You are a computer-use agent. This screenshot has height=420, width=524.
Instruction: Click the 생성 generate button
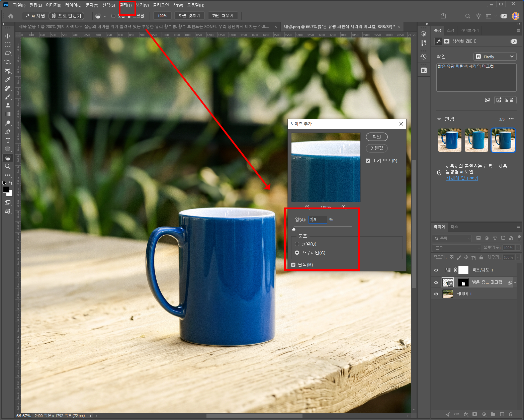(505, 100)
